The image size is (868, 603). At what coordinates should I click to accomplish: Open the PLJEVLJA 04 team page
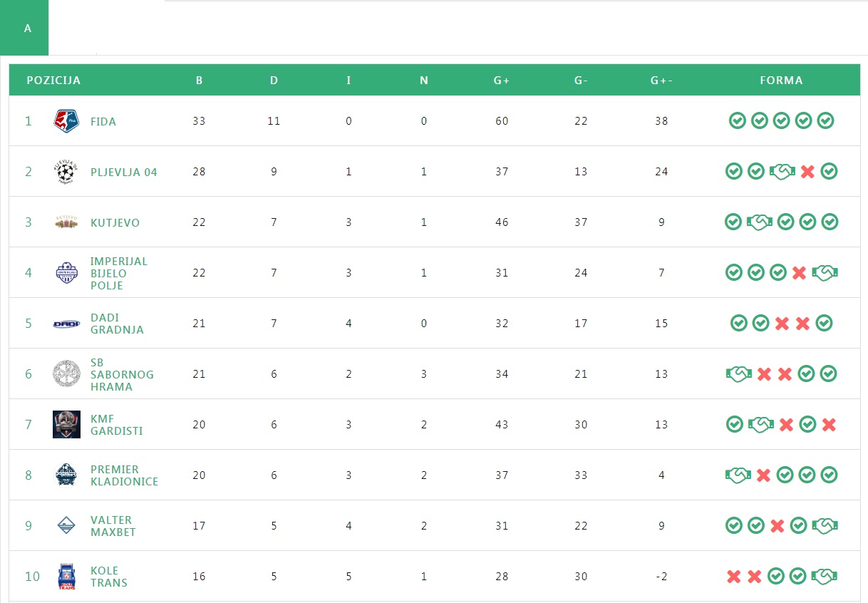(x=124, y=172)
